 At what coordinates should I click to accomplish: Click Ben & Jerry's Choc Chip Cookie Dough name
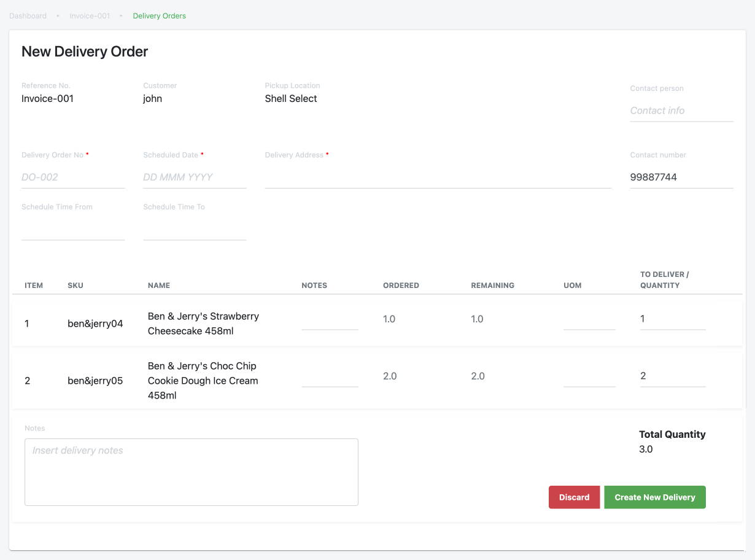[203, 381]
